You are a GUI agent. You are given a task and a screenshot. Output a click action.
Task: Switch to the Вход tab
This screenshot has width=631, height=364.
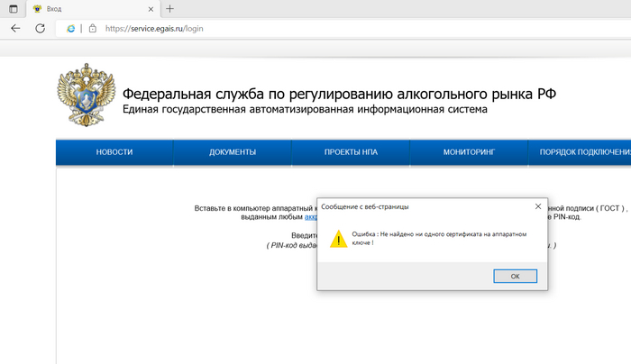point(90,8)
